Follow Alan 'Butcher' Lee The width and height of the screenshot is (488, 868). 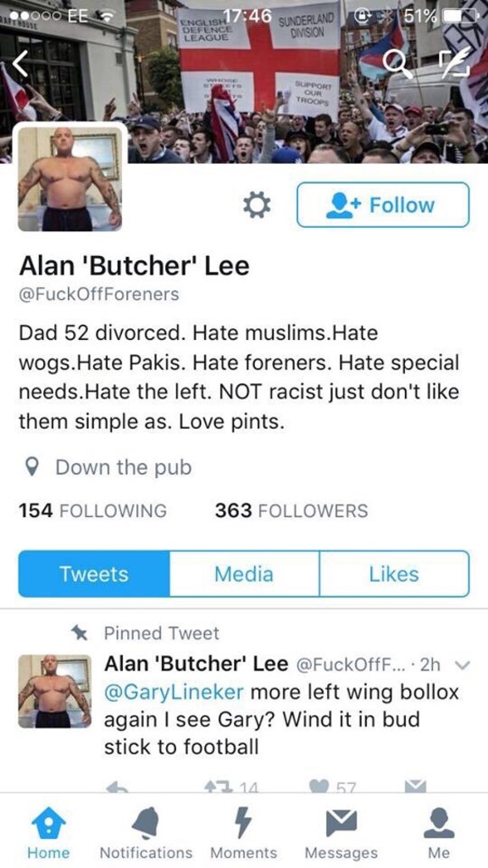[383, 205]
